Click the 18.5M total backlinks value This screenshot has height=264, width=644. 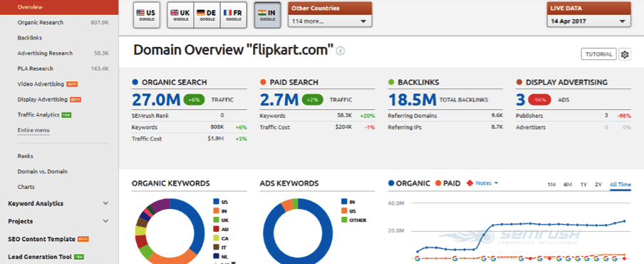(412, 99)
